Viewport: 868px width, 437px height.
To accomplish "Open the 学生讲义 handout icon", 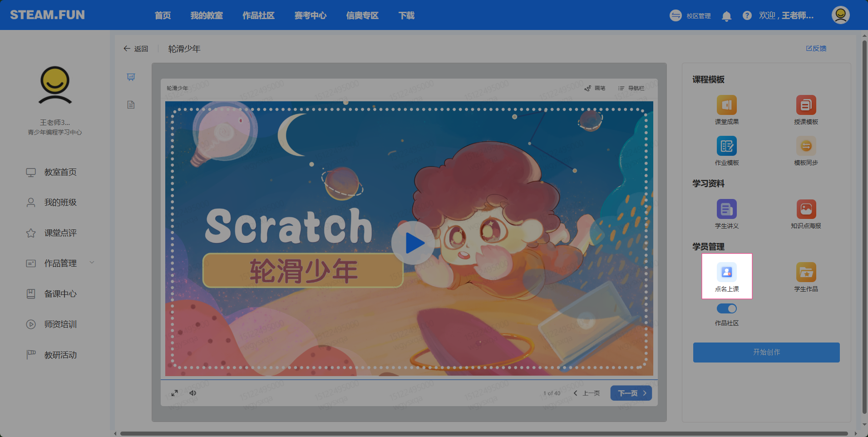I will click(x=726, y=209).
